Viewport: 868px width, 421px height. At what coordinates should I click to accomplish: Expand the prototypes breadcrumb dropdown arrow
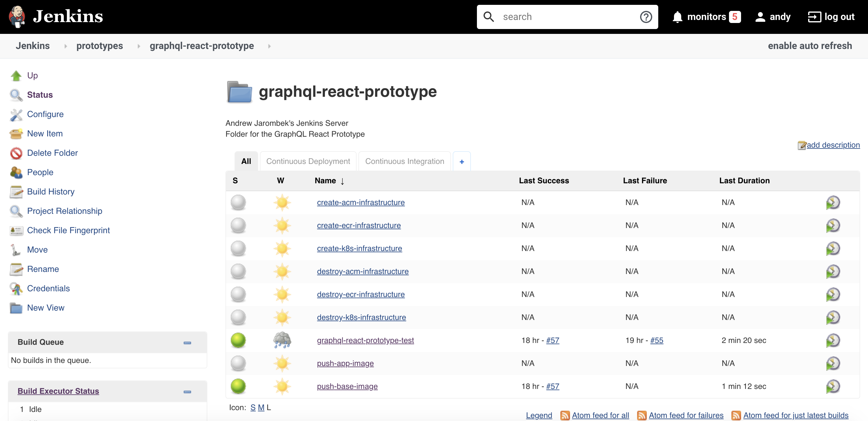click(139, 46)
